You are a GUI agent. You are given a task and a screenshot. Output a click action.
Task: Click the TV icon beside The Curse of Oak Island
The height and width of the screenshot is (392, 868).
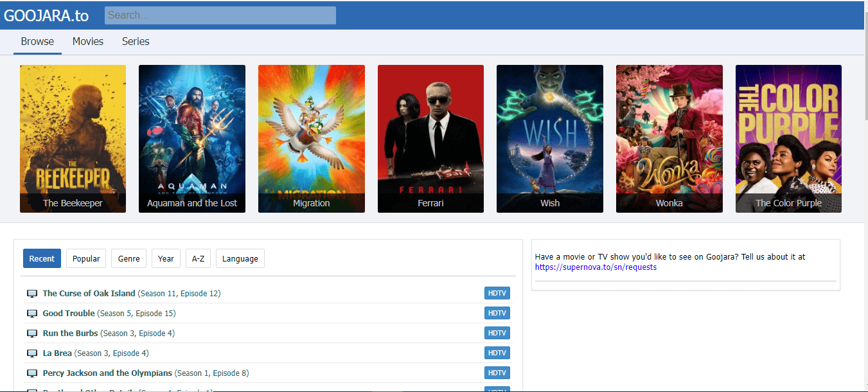pos(32,294)
